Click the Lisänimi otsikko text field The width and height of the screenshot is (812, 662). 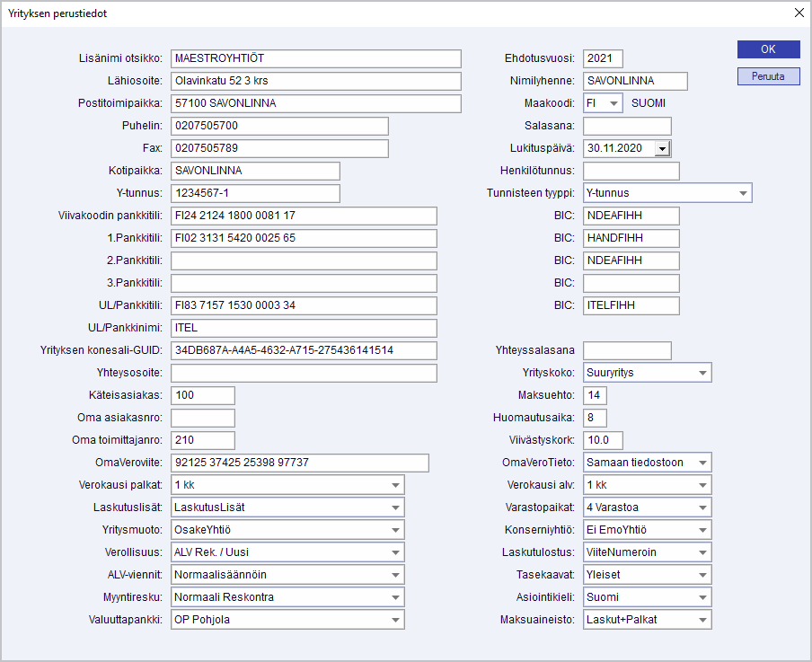click(x=315, y=58)
